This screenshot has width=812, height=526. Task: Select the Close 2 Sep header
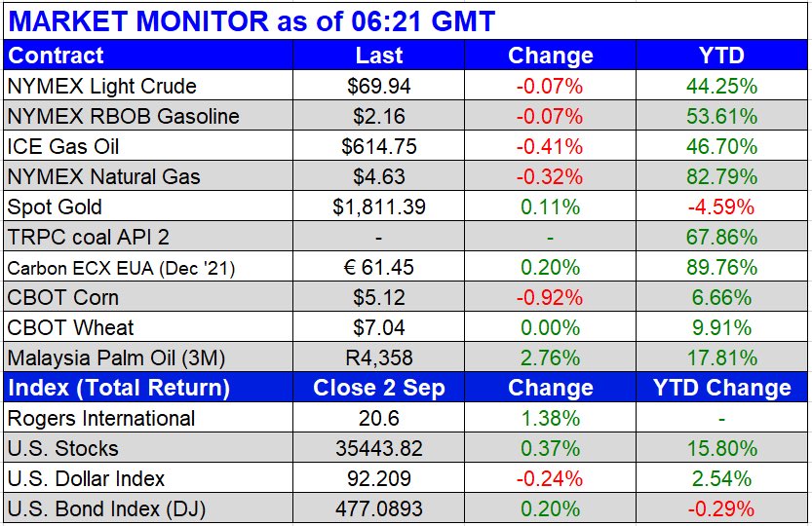(x=379, y=388)
